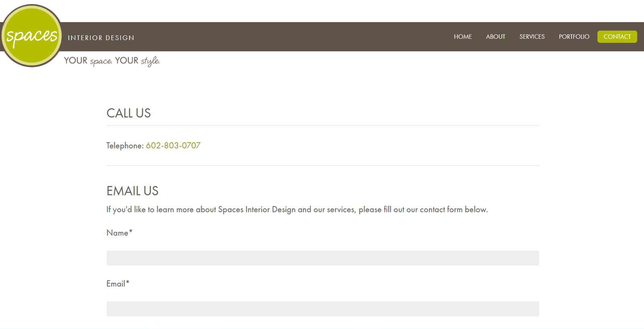The image size is (644, 329).
Task: Call the 602-803-0707 telephone link
Action: 173,146
